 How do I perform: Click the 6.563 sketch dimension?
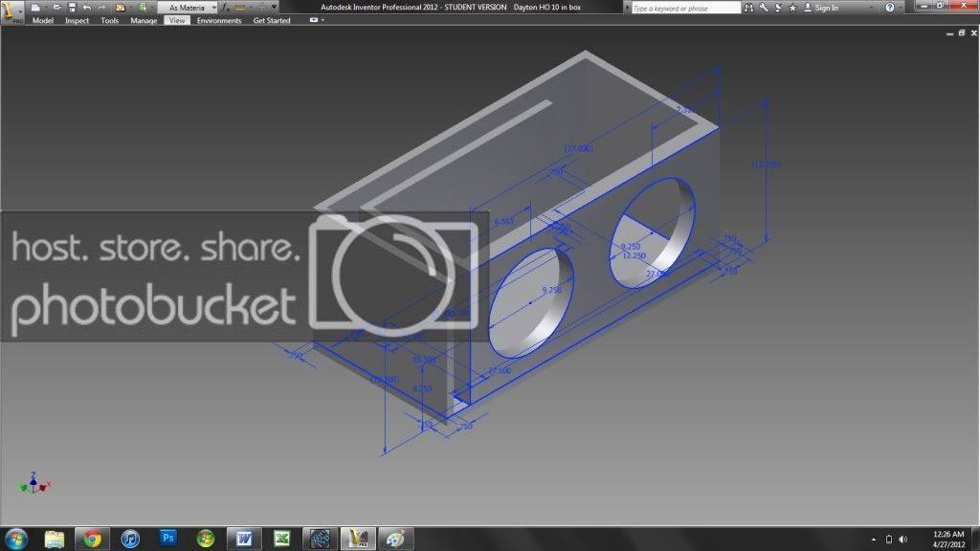coord(503,221)
